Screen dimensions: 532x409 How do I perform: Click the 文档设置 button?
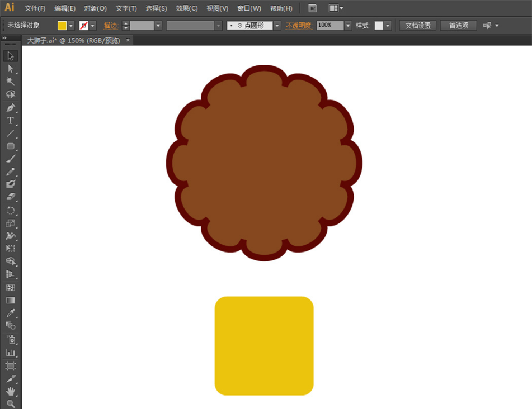click(418, 26)
